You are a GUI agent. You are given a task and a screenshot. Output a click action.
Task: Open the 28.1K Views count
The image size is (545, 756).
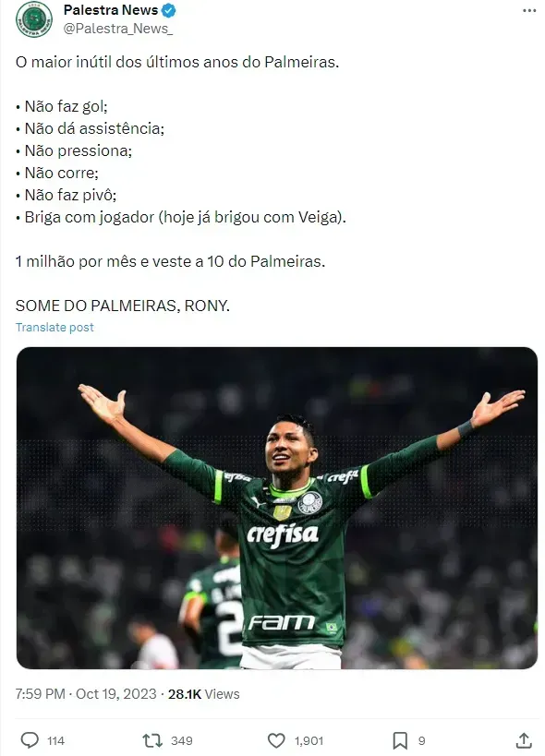(203, 694)
